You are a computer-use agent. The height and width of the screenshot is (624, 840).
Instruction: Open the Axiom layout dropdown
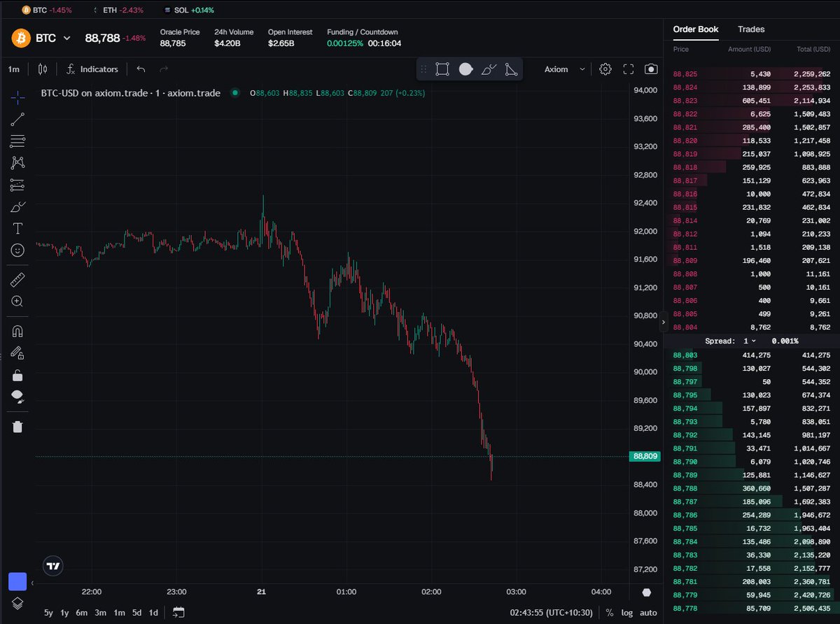pyautogui.click(x=566, y=69)
